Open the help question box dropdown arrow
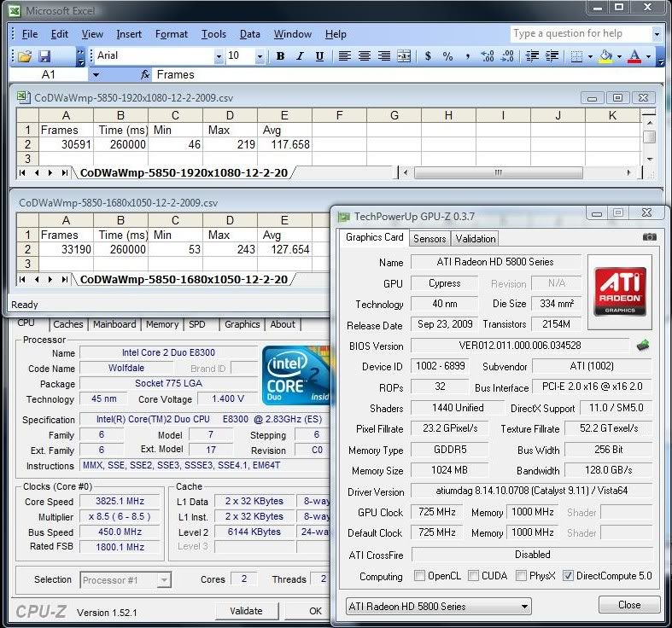Viewport: 672px width, 628px height. click(657, 33)
